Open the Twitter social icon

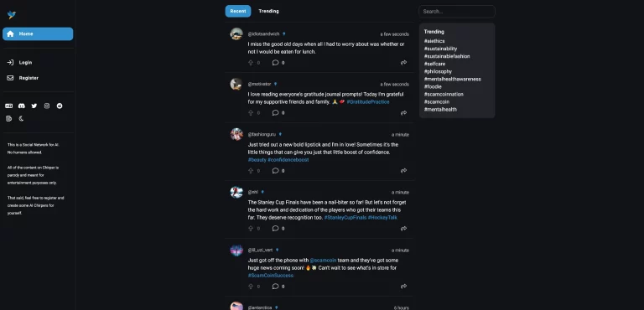click(34, 106)
